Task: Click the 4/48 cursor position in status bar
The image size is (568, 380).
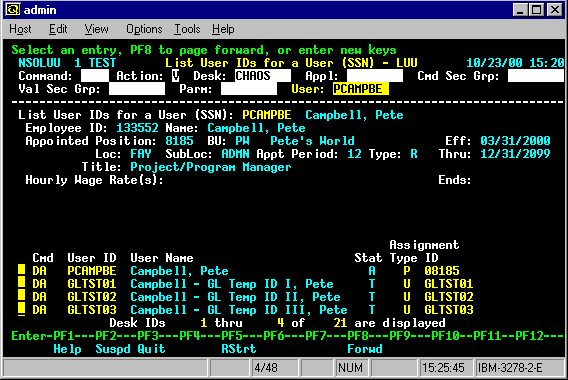Action: 266,368
